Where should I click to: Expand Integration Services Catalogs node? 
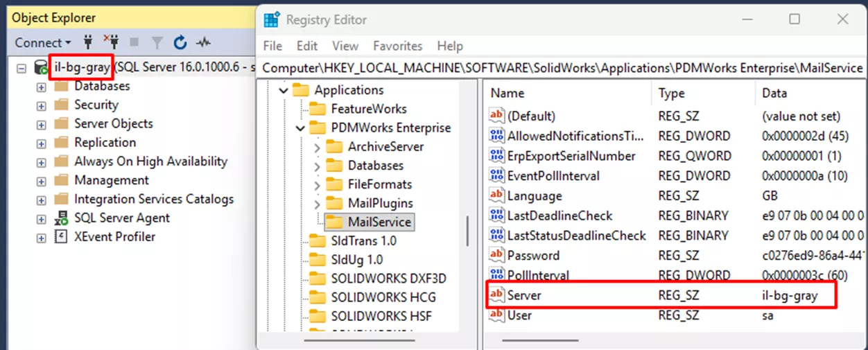point(41,200)
